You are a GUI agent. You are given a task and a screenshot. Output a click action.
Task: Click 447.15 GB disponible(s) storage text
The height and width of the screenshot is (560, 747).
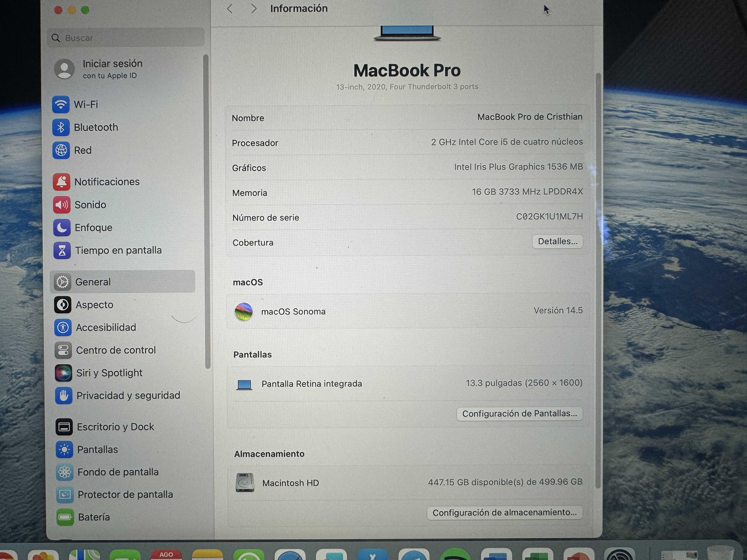[505, 482]
